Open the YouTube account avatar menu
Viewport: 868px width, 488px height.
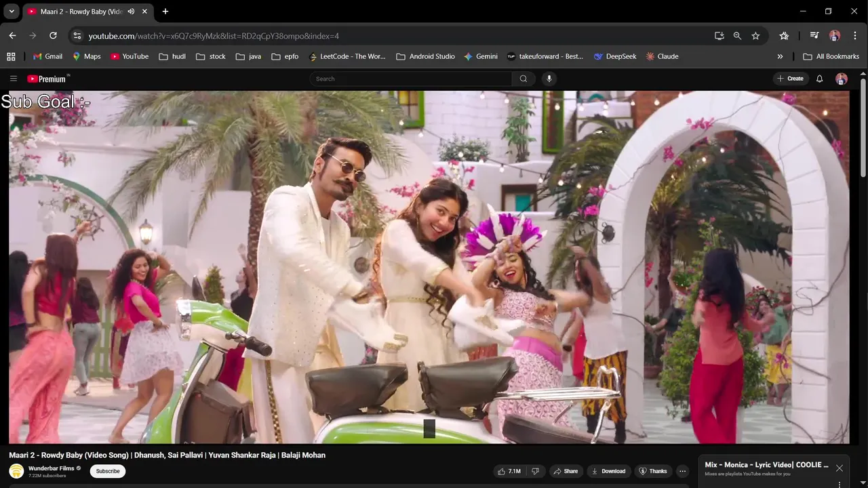(x=842, y=79)
